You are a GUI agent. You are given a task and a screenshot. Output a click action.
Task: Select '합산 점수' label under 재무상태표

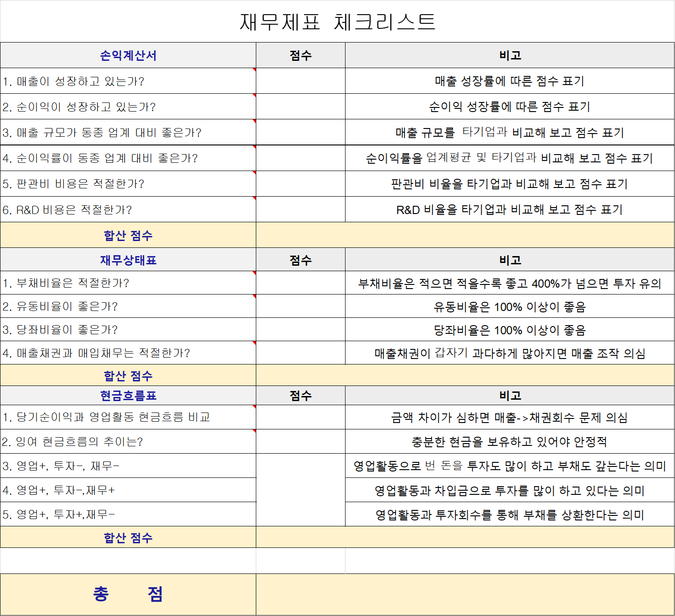coord(128,375)
